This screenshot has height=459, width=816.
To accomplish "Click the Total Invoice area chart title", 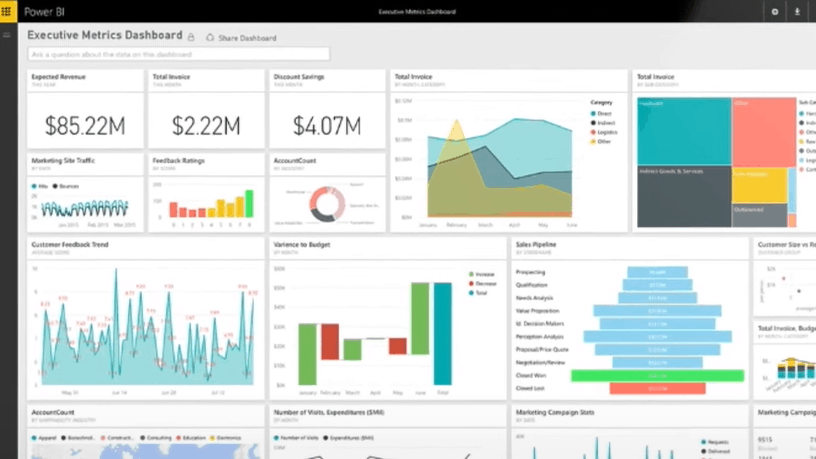I will (x=413, y=77).
